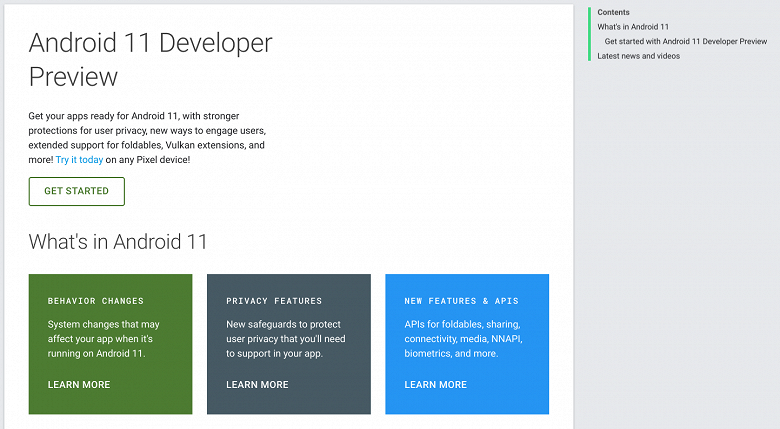
Task: Click the 'System changes that may affect' description
Action: pos(103,339)
